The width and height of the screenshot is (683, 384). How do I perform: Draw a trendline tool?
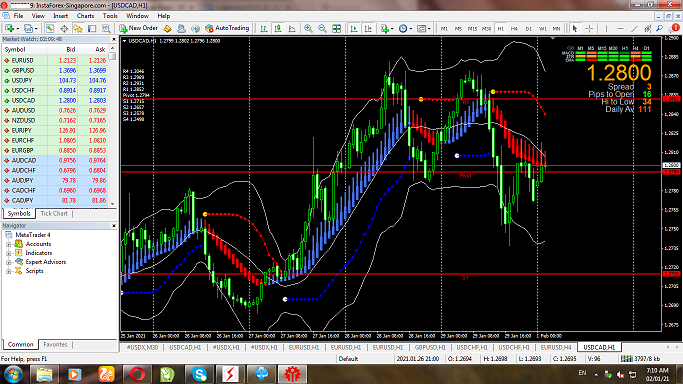tap(634, 28)
